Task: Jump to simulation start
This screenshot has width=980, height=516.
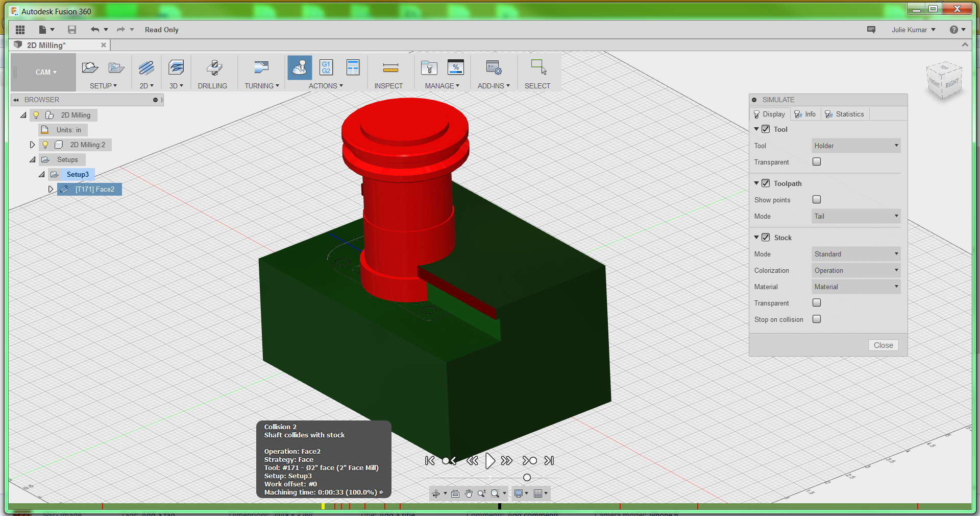Action: point(430,461)
